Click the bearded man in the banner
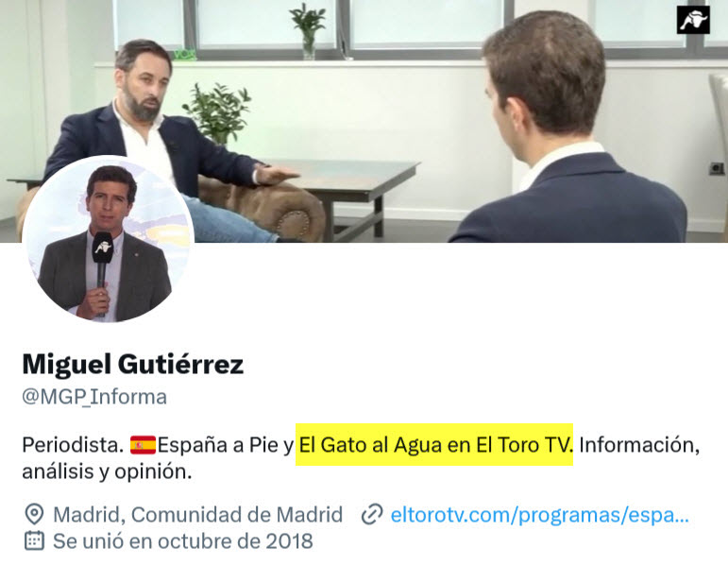728x565 pixels. (153, 140)
